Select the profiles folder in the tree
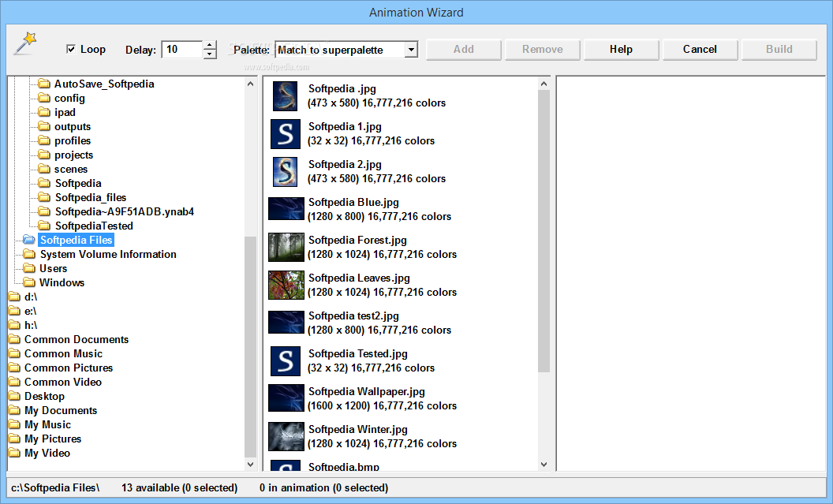The width and height of the screenshot is (833, 504). coord(73,140)
